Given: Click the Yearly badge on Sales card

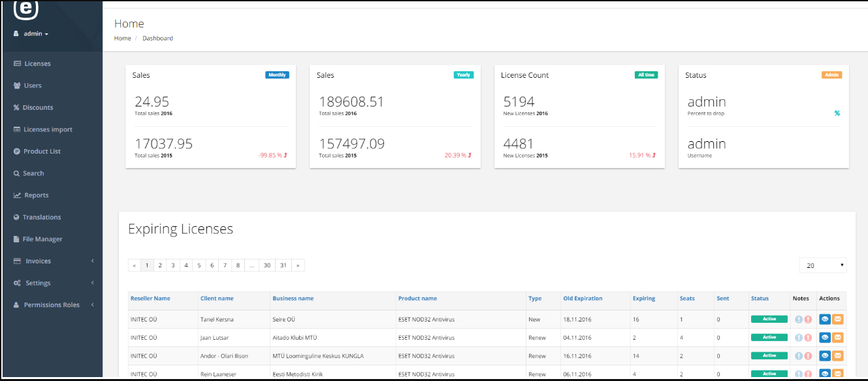Looking at the screenshot, I should click(463, 75).
